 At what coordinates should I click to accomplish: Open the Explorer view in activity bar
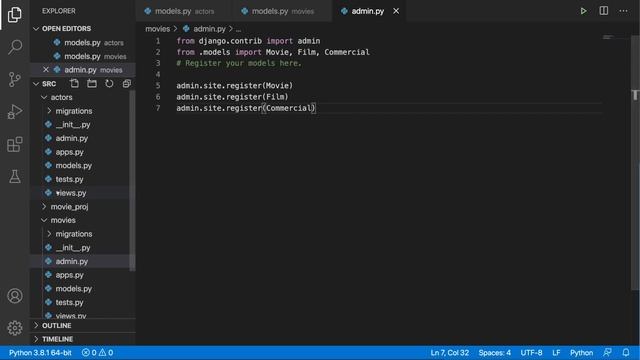15,15
